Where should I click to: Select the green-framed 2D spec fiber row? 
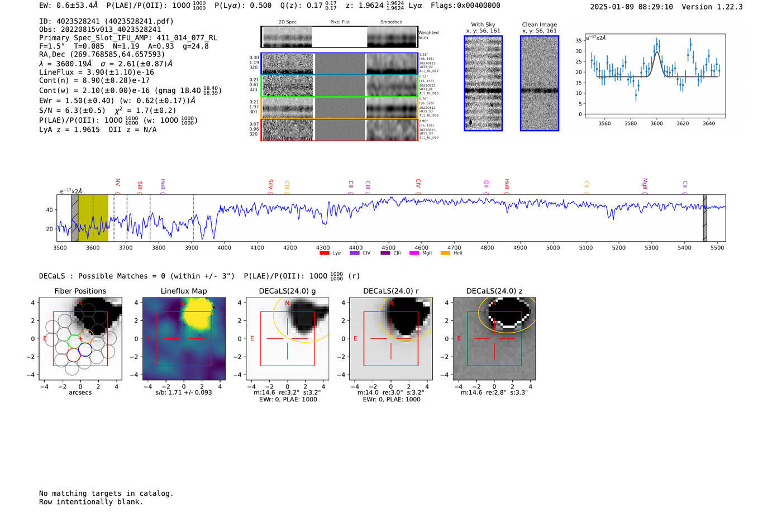pyautogui.click(x=340, y=86)
